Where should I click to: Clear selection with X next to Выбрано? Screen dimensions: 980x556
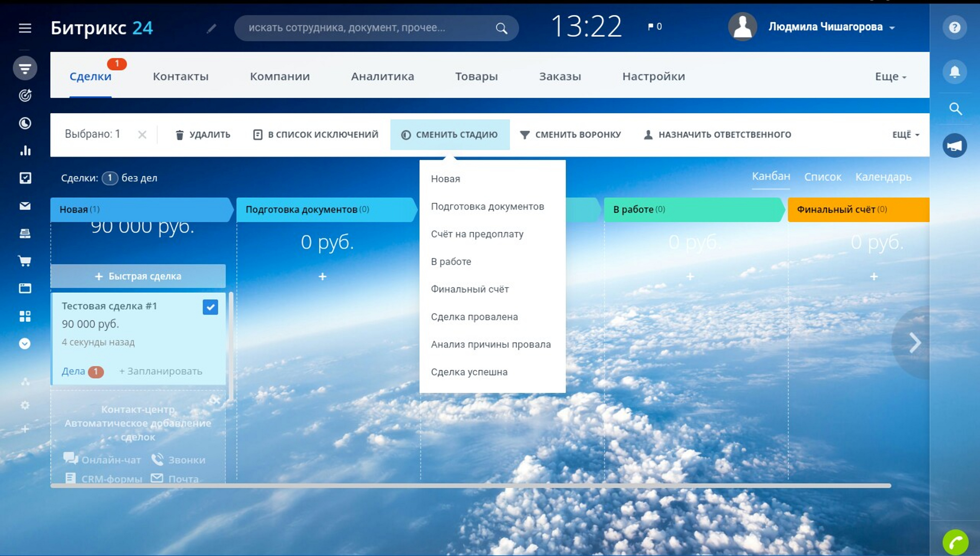(x=142, y=134)
